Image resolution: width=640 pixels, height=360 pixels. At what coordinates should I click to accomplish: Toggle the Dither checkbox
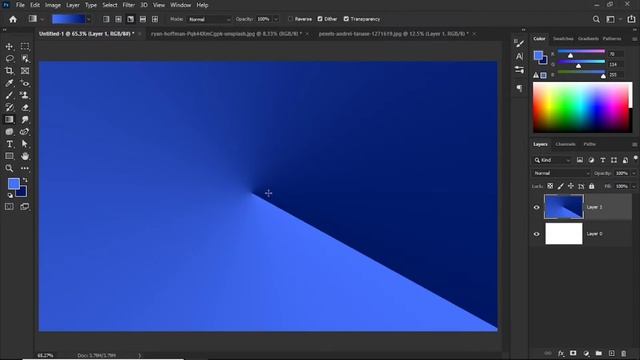tap(320, 19)
